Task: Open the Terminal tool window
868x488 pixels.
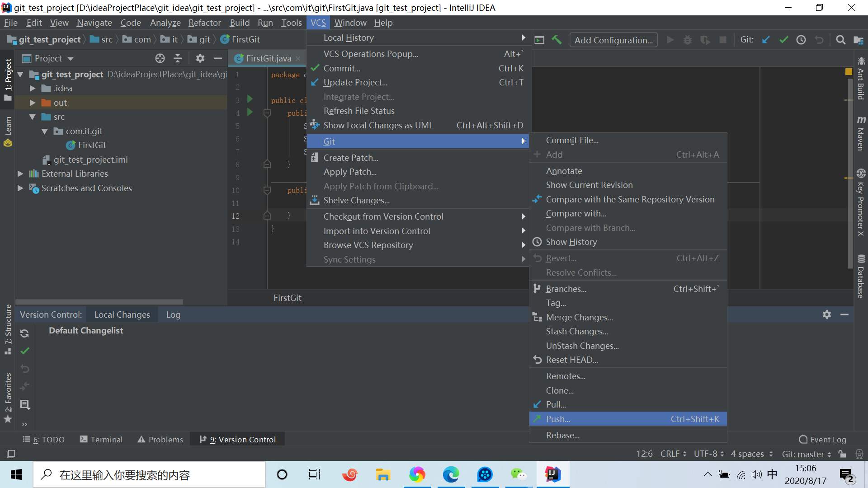Action: pos(101,439)
